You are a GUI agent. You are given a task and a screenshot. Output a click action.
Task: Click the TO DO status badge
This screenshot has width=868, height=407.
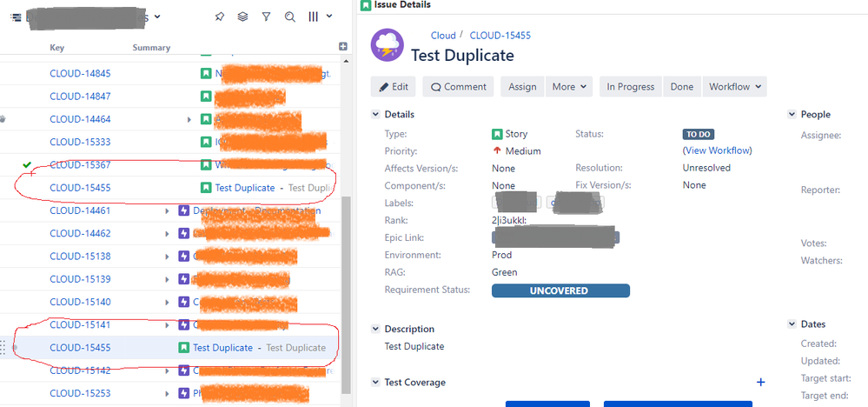699,134
